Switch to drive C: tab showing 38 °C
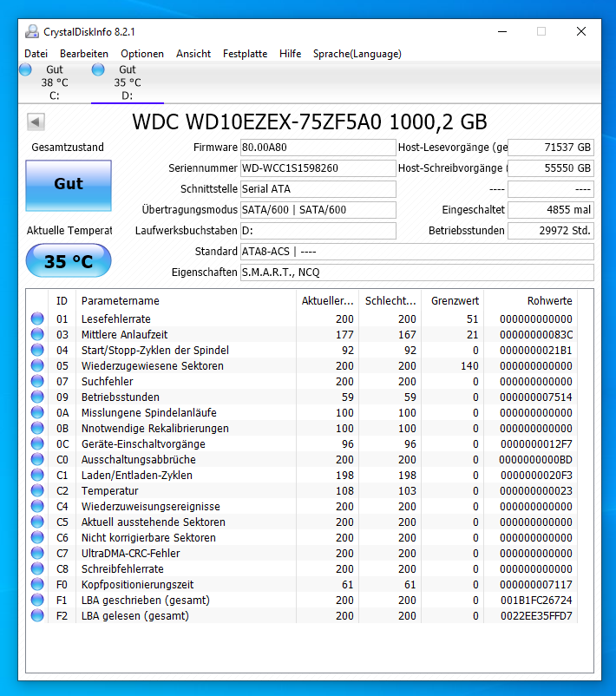The image size is (616, 696). [x=54, y=82]
